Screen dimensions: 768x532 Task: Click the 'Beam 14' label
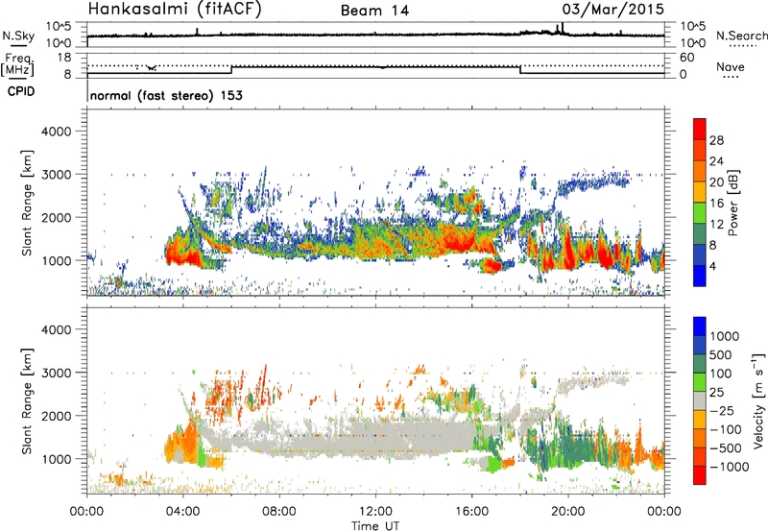click(x=374, y=11)
